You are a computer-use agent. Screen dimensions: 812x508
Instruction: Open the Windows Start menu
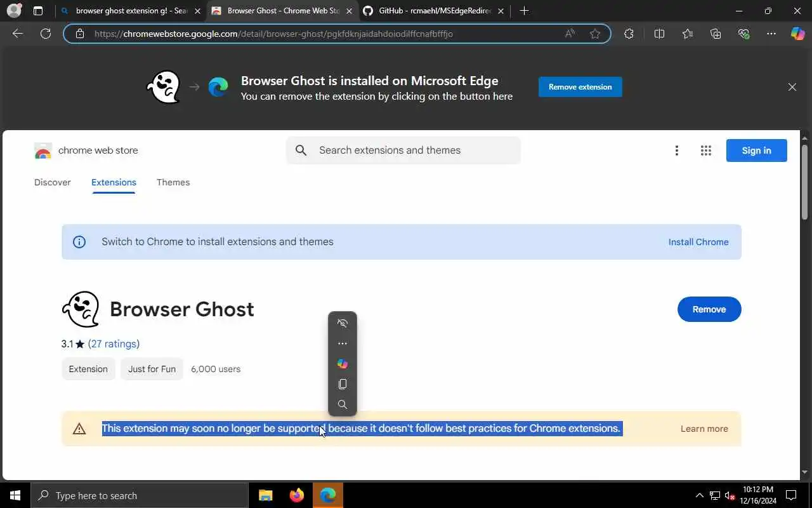15,495
